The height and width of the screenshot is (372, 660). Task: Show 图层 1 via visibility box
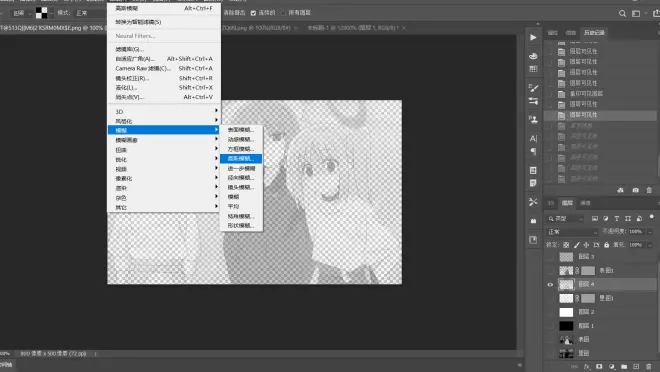tap(550, 326)
